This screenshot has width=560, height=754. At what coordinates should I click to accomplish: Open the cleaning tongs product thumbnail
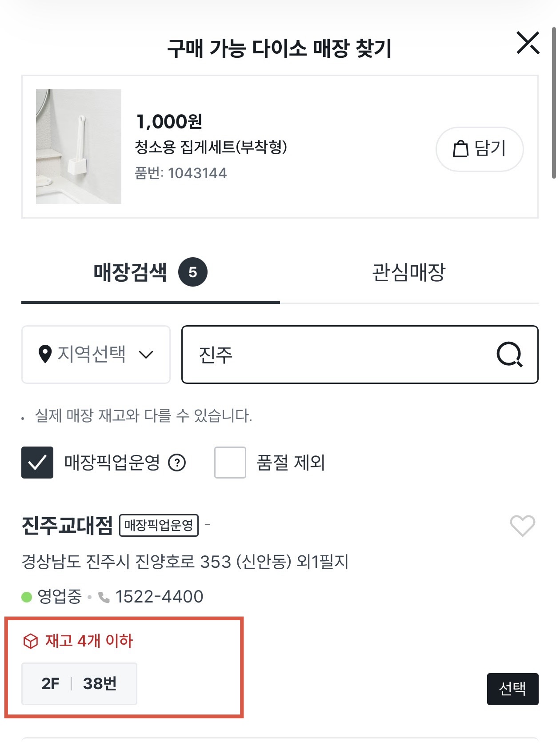coord(79,147)
